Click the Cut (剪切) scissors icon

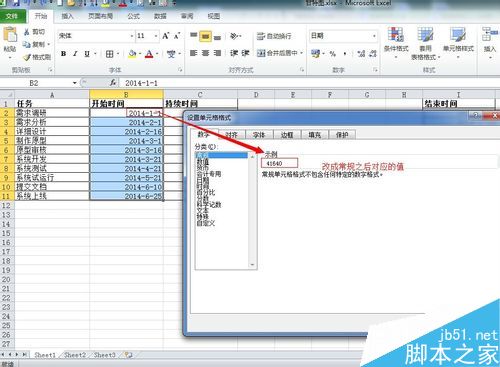tap(27, 32)
